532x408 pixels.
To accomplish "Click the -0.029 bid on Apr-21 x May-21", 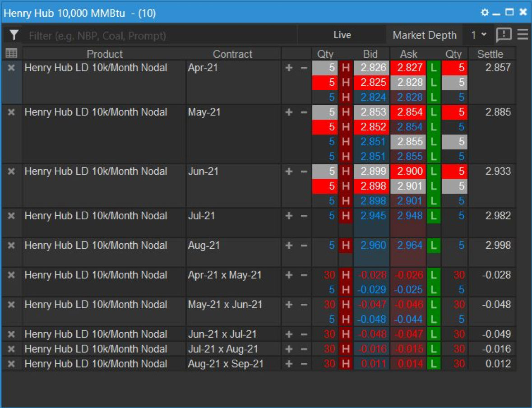I will tap(371, 290).
